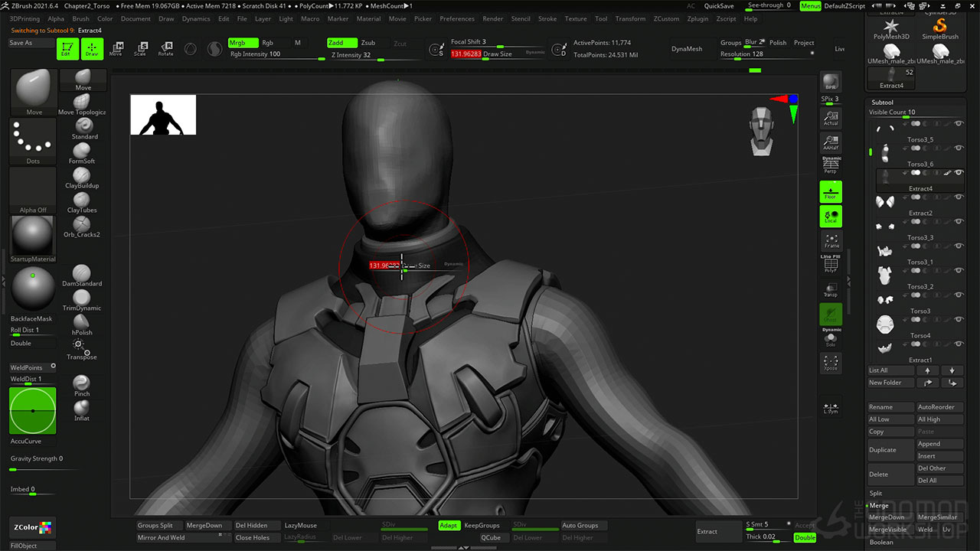Click the Scale transform icon
This screenshot has height=551, width=980.
click(x=140, y=49)
